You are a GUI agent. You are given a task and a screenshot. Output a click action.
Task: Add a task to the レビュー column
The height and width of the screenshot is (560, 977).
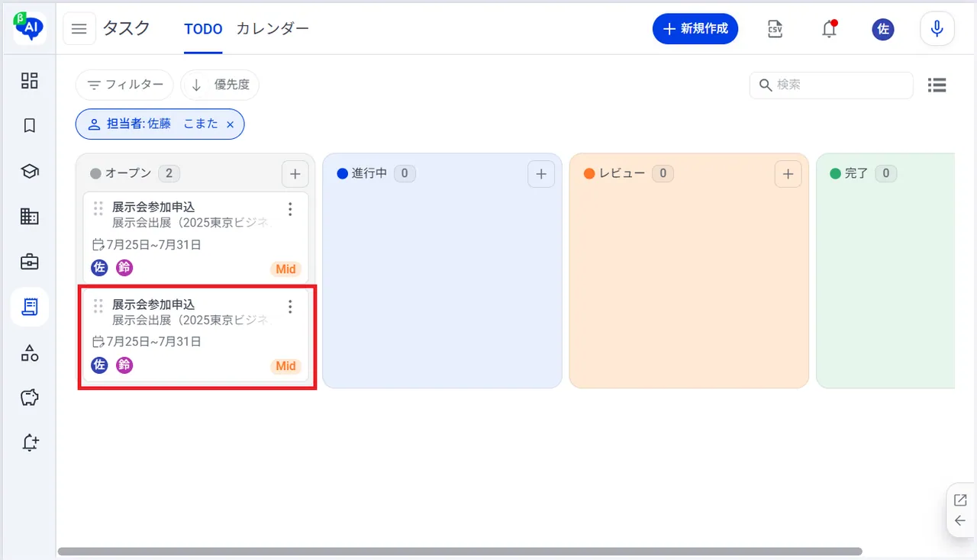point(788,174)
